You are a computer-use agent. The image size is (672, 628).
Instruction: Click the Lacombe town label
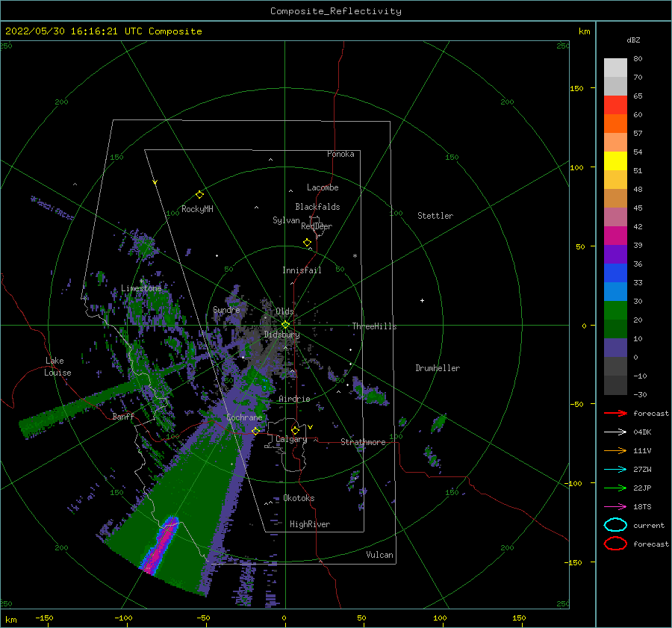point(323,187)
